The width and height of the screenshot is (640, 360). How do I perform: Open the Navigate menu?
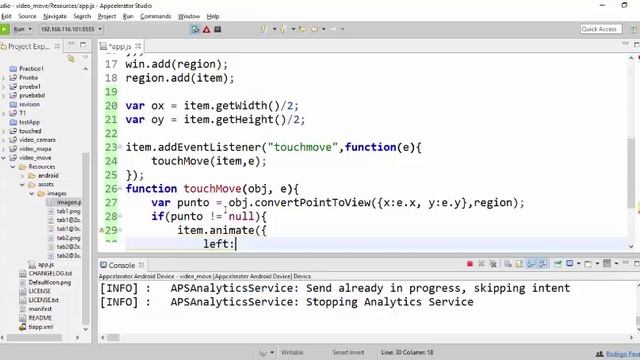pyautogui.click(x=55, y=16)
